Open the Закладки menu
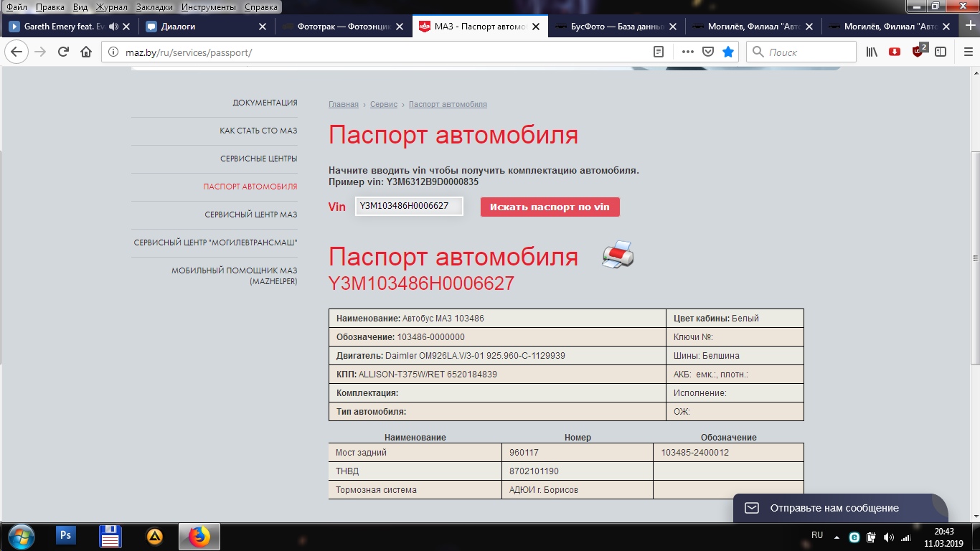This screenshot has height=551, width=980. 153,7
